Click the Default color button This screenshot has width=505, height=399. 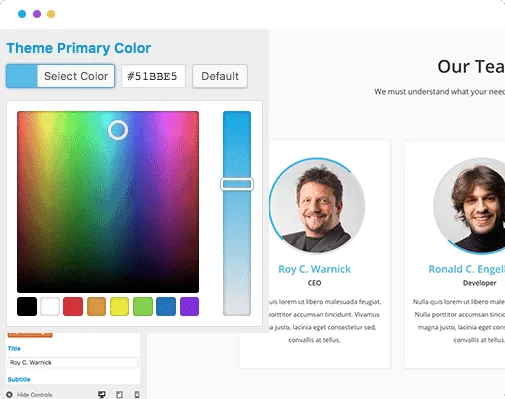pos(220,76)
